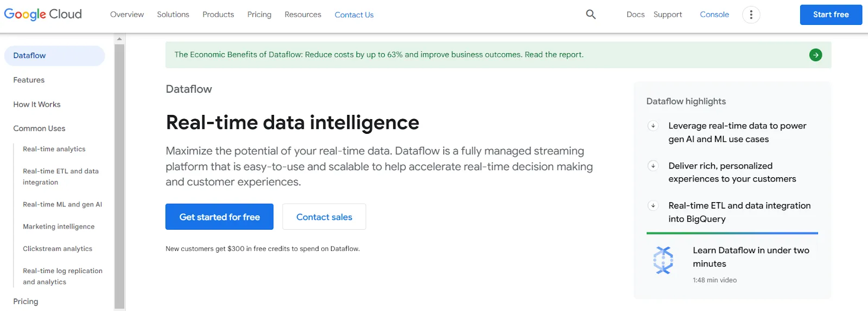Image resolution: width=868 pixels, height=311 pixels.
Task: Go to Real-time ML and gen AI
Action: 62,204
